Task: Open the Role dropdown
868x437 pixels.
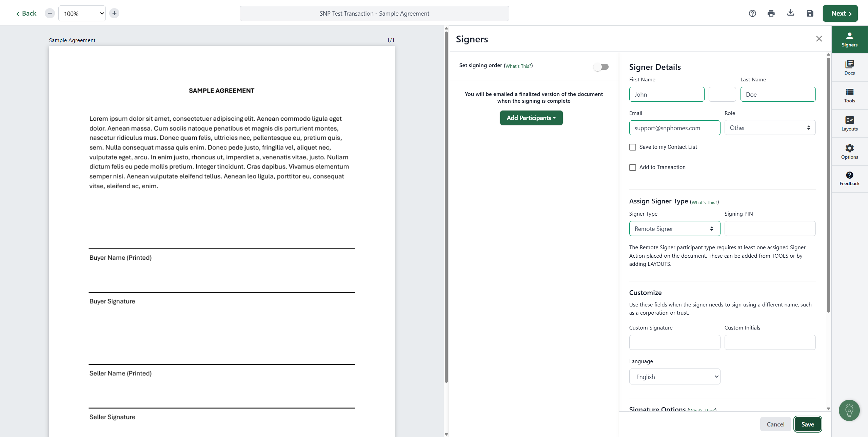Action: [770, 128]
